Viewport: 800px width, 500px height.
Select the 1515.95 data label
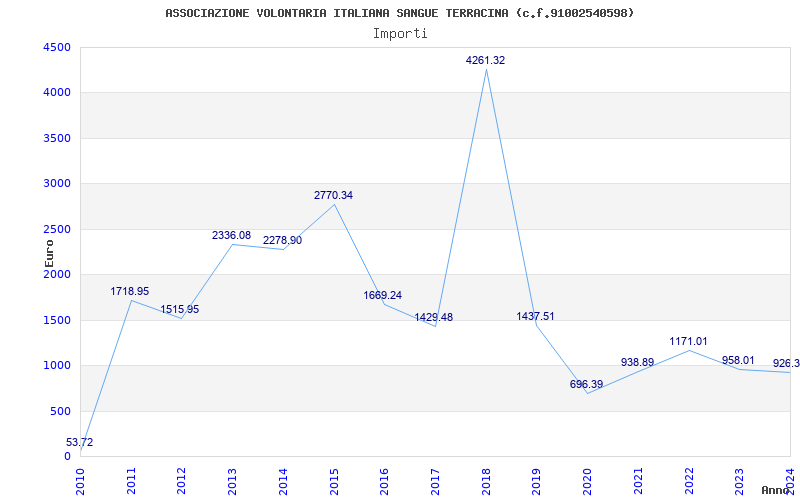click(180, 309)
